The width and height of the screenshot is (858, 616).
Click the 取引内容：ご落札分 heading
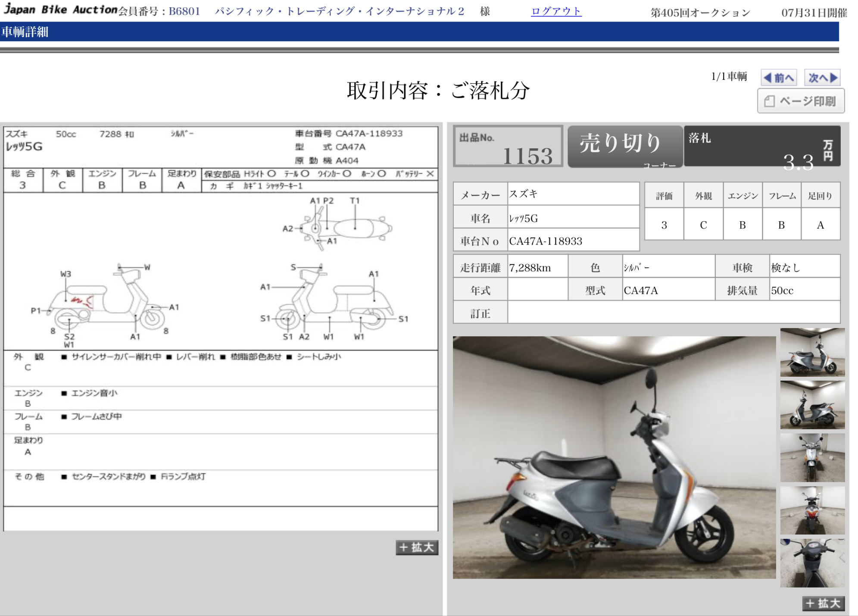pos(438,91)
